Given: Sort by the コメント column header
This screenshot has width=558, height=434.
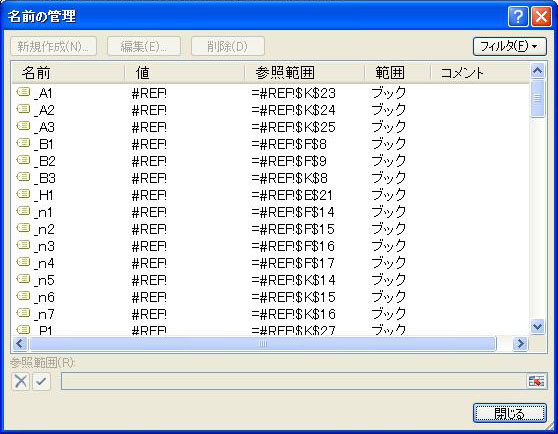Looking at the screenshot, I should [x=480, y=73].
